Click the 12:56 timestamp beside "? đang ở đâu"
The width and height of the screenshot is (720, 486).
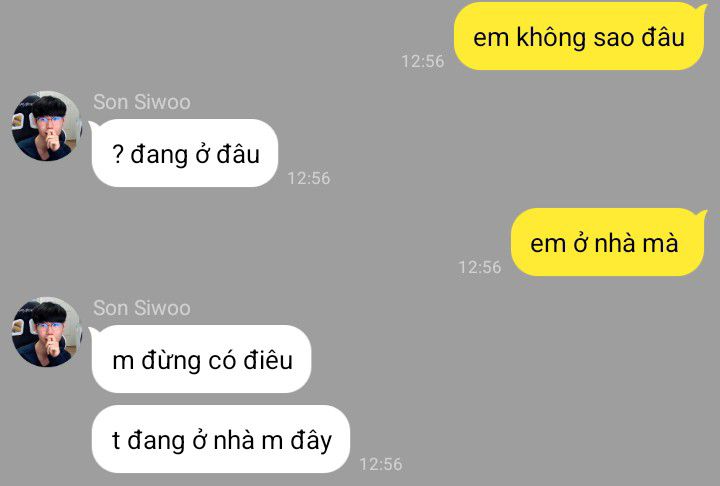[309, 178]
